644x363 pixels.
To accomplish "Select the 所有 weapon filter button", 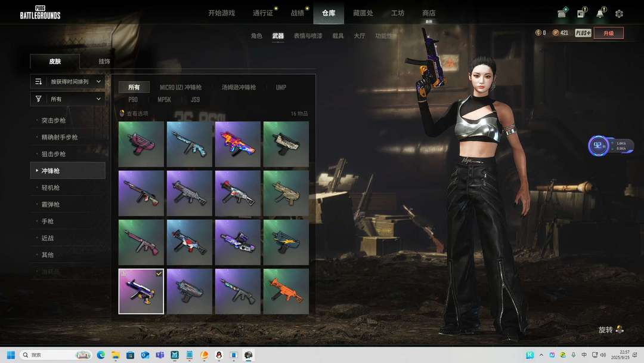I will [134, 87].
